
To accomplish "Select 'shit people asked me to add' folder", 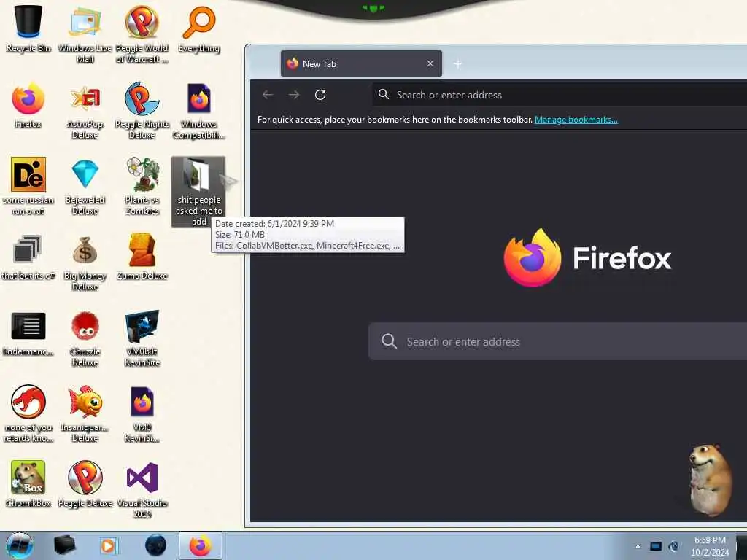I will pyautogui.click(x=198, y=192).
